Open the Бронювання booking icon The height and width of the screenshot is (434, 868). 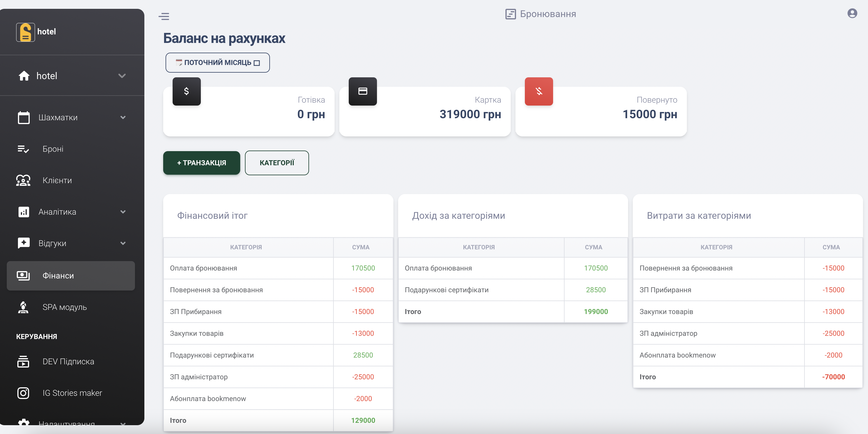coord(510,14)
